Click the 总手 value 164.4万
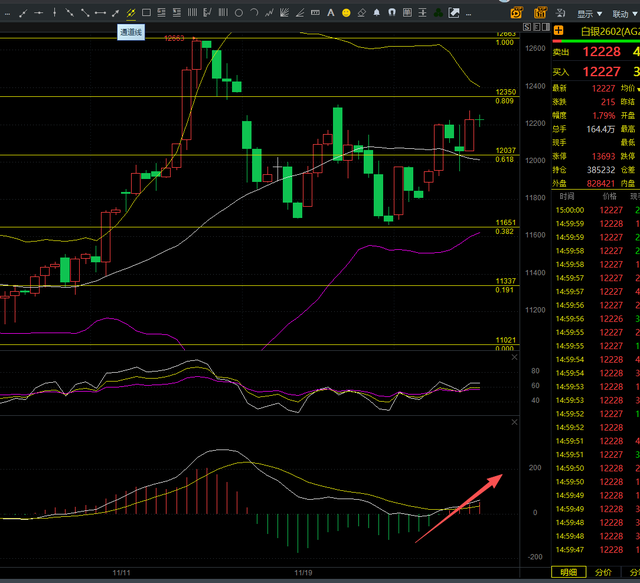The width and height of the screenshot is (640, 583). 601,129
